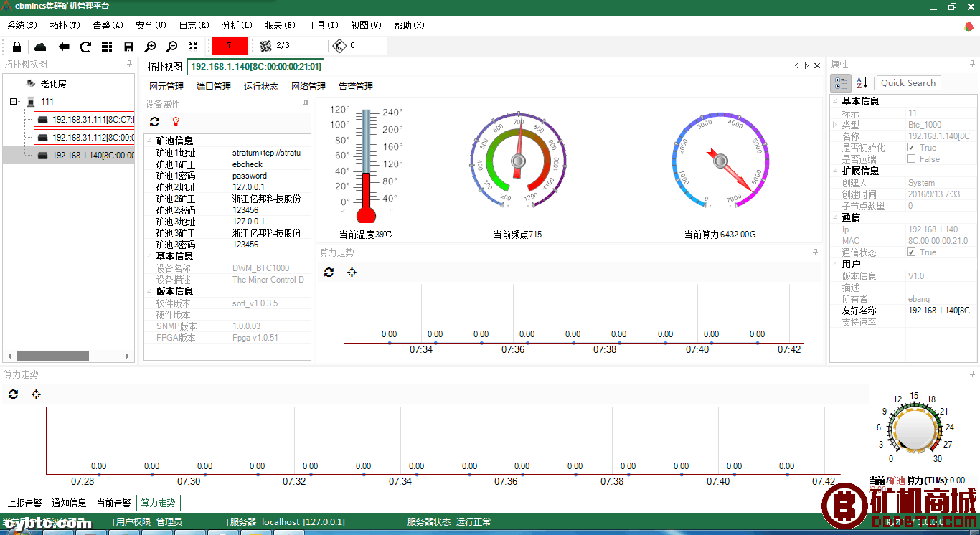Open the 网元管理 menu
Screen dimensions: 980x535
pos(166,87)
